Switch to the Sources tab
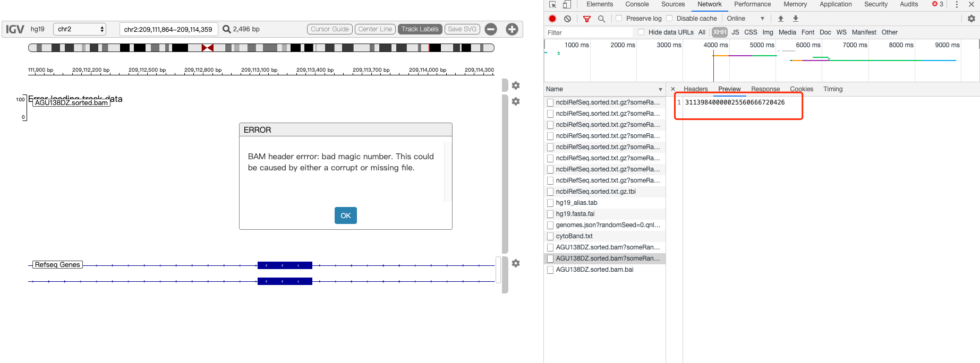This screenshot has height=363, width=980. pos(673,4)
